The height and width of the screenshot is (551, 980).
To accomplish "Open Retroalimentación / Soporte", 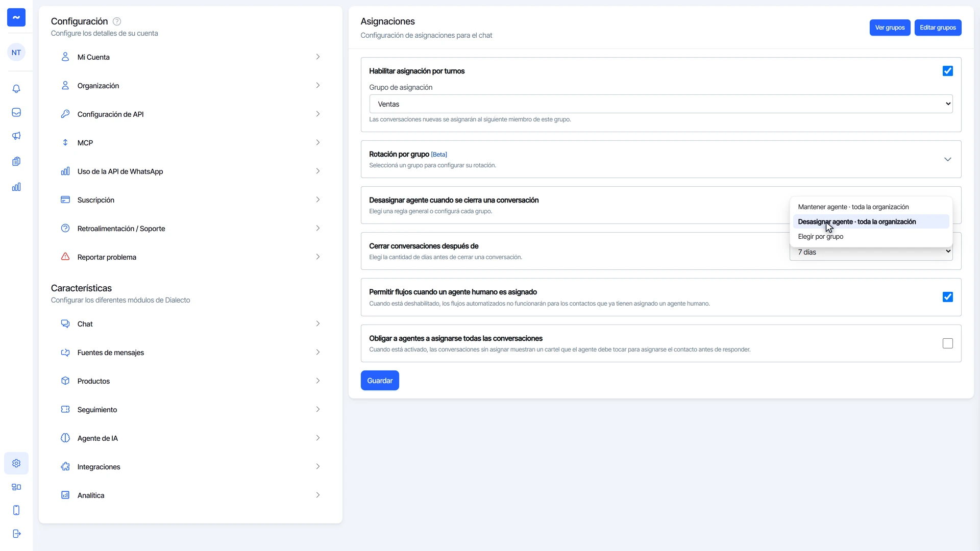I will click(190, 229).
